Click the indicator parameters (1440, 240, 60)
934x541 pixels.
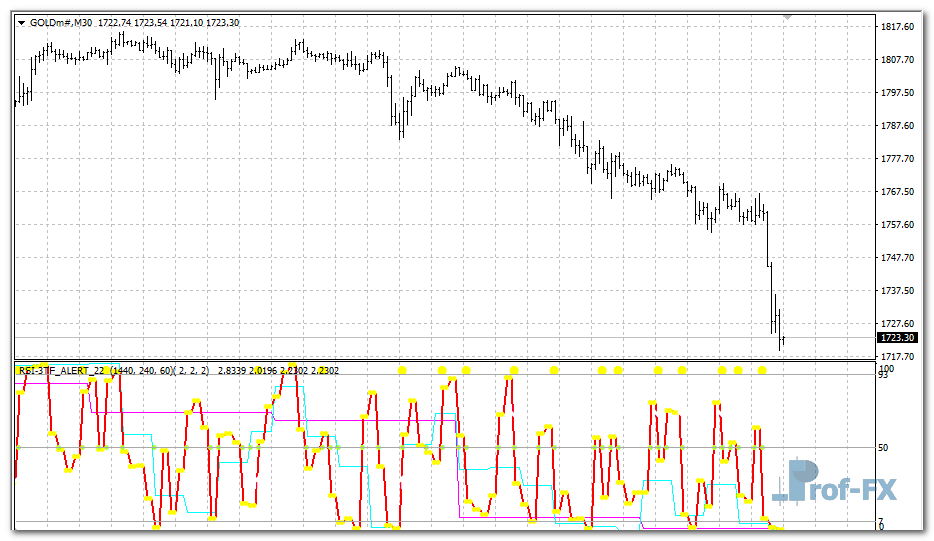[x=141, y=370]
